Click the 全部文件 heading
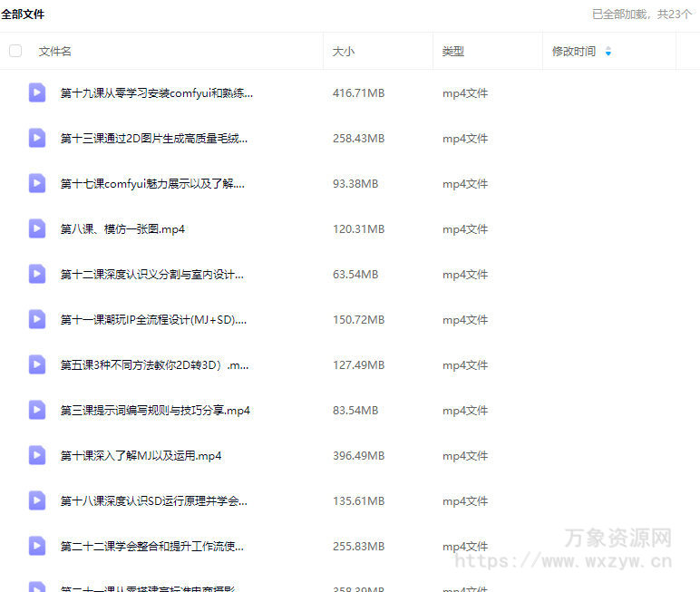The width and height of the screenshot is (700, 592). coord(23,15)
